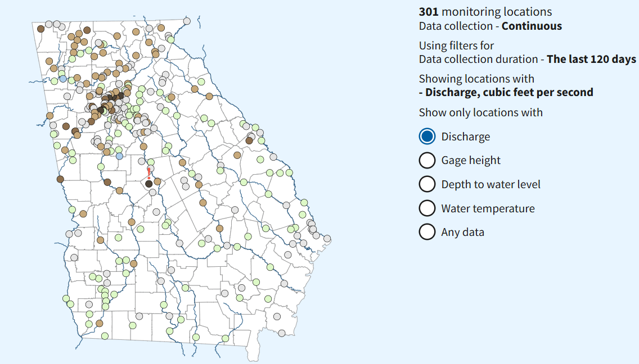The image size is (639, 364).
Task: Switch to the Water temperature radio button
Action: [427, 208]
